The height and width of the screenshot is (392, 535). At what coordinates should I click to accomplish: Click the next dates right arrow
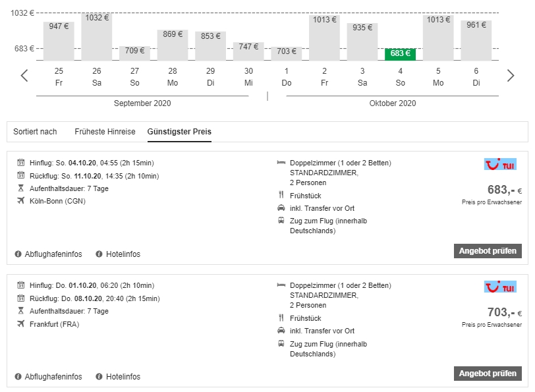tap(511, 76)
